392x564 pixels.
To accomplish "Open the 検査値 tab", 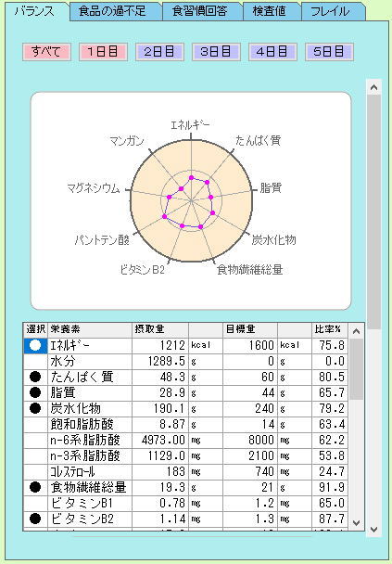I will point(272,11).
